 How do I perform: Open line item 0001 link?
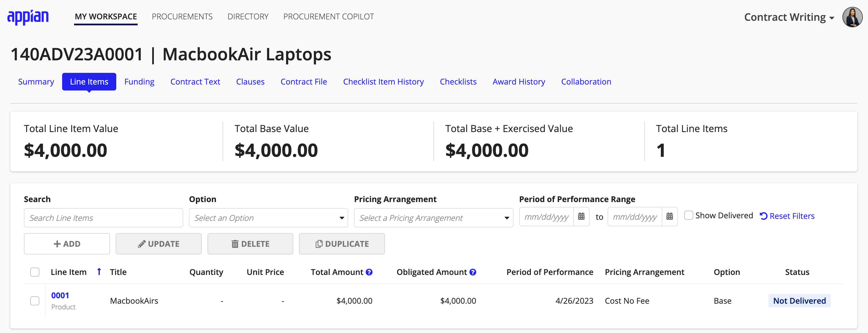tap(60, 295)
